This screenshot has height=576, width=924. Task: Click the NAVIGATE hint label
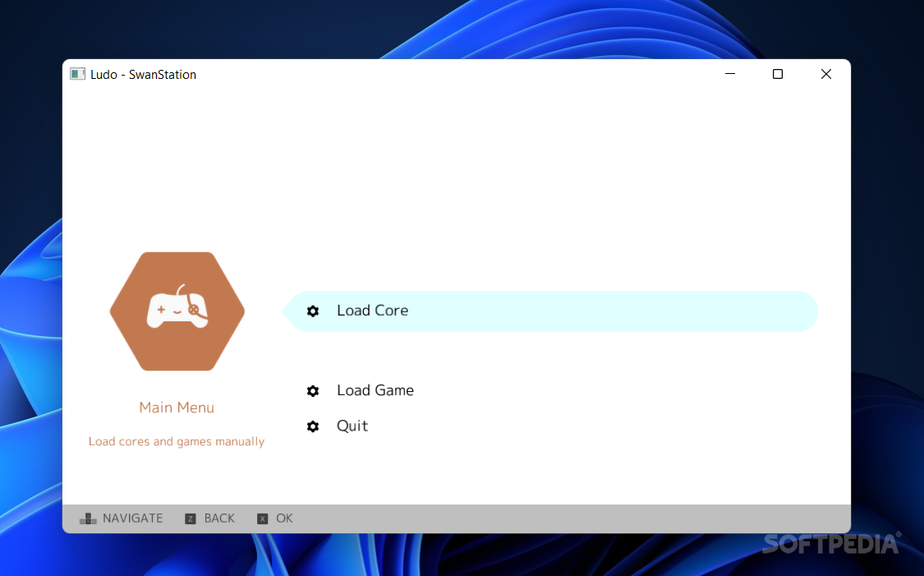[x=132, y=518]
